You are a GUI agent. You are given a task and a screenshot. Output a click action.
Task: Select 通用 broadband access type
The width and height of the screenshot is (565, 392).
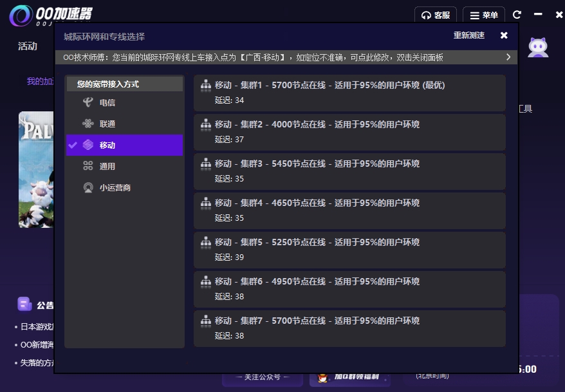coord(125,167)
